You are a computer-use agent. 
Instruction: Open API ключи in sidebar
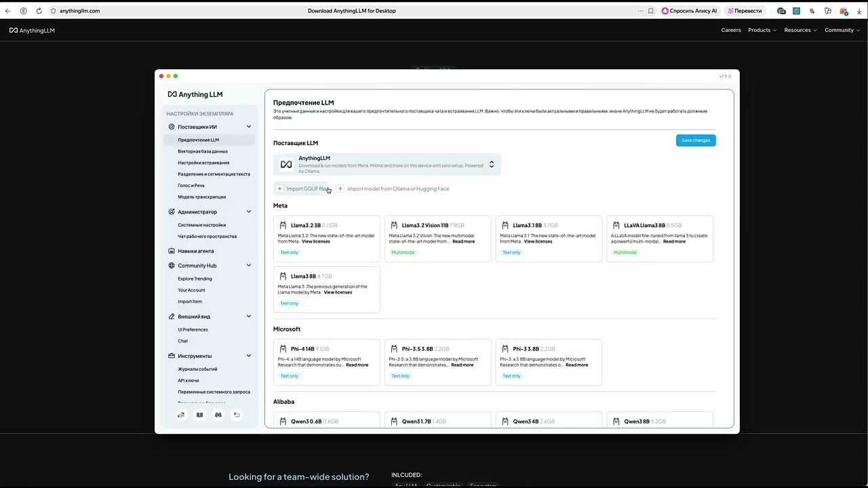[189, 380]
